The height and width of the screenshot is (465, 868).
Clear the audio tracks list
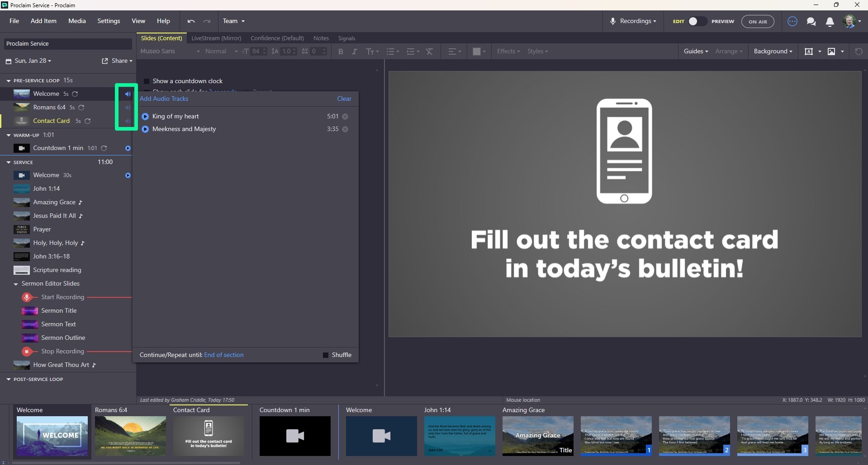(x=344, y=99)
